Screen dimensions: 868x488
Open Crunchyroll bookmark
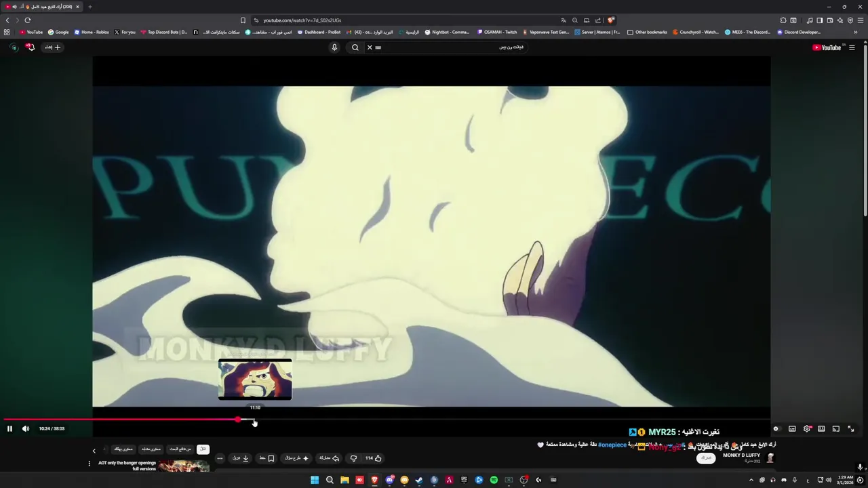click(695, 32)
